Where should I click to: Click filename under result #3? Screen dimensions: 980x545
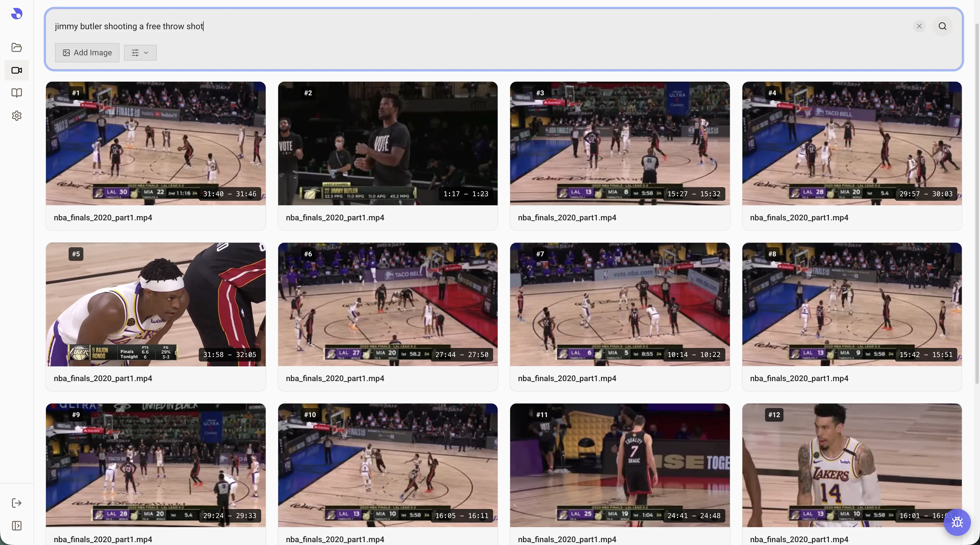pos(567,217)
